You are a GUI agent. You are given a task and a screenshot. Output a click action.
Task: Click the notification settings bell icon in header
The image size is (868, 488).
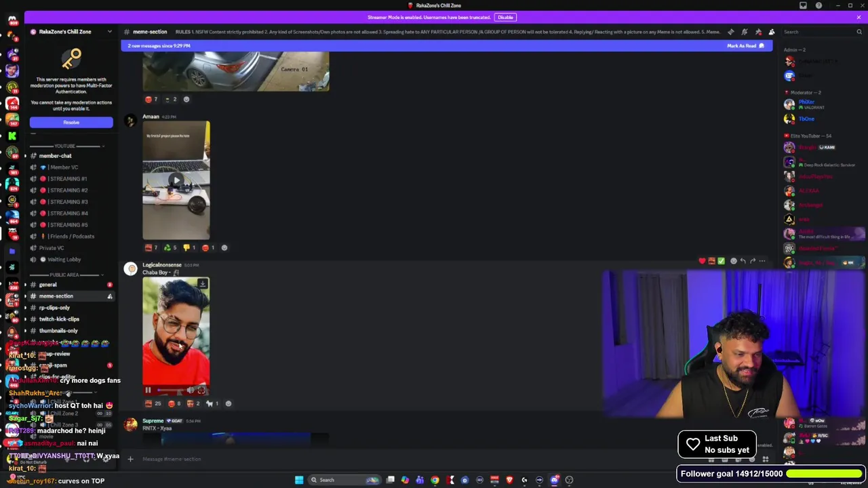[x=744, y=32]
